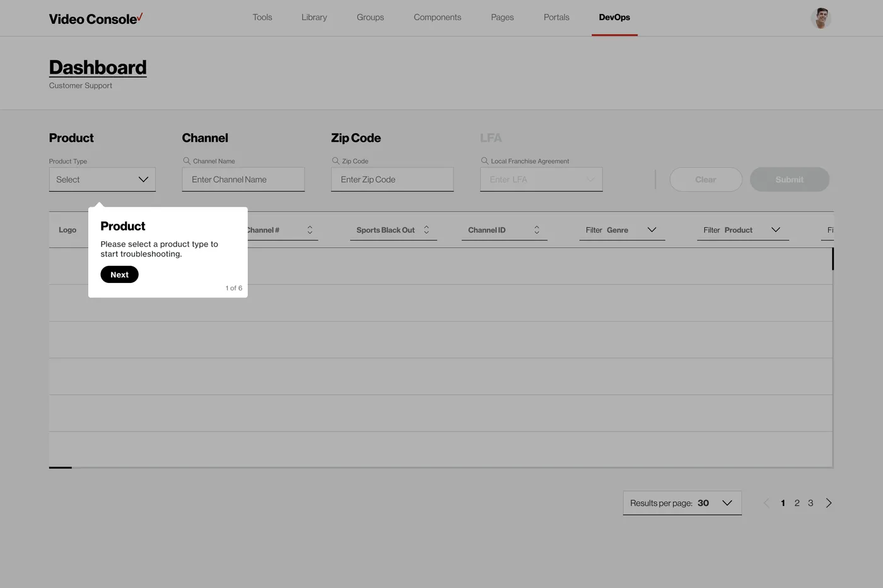This screenshot has width=883, height=588.
Task: Select the DevOps tab
Action: [x=614, y=18]
